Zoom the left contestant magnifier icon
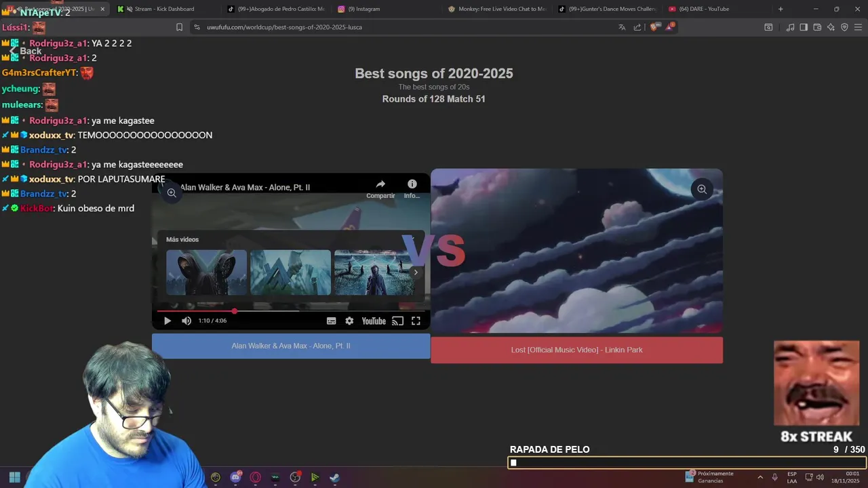The width and height of the screenshot is (868, 488). 172,193
